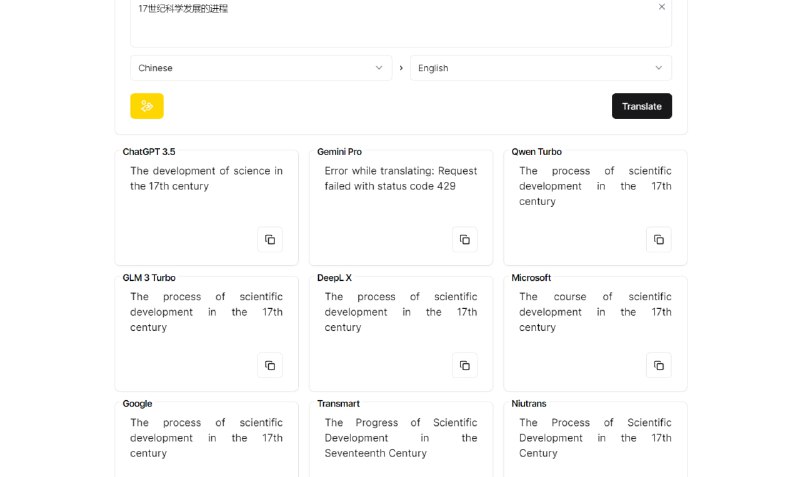Clear the source text with the X icon
The image size is (800, 477).
tap(661, 7)
